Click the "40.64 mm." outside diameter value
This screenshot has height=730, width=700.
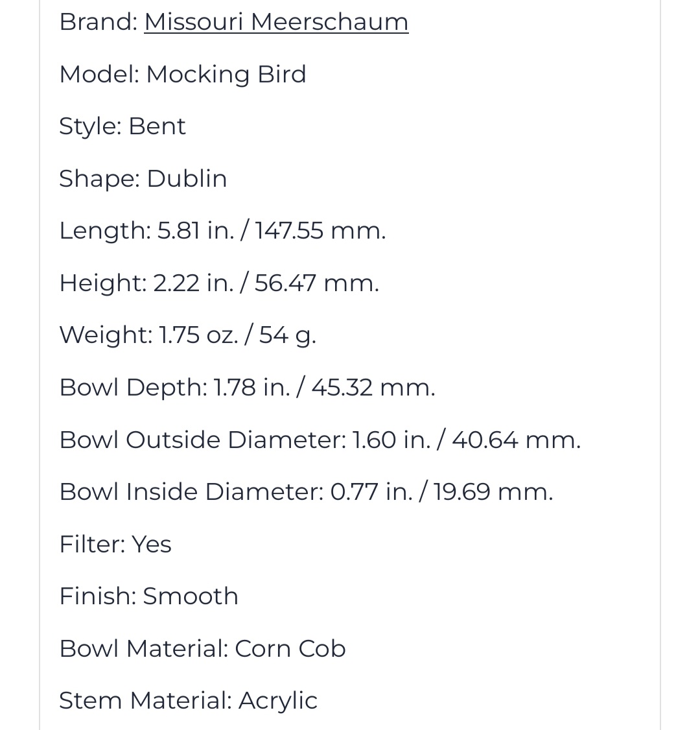pyautogui.click(x=517, y=440)
